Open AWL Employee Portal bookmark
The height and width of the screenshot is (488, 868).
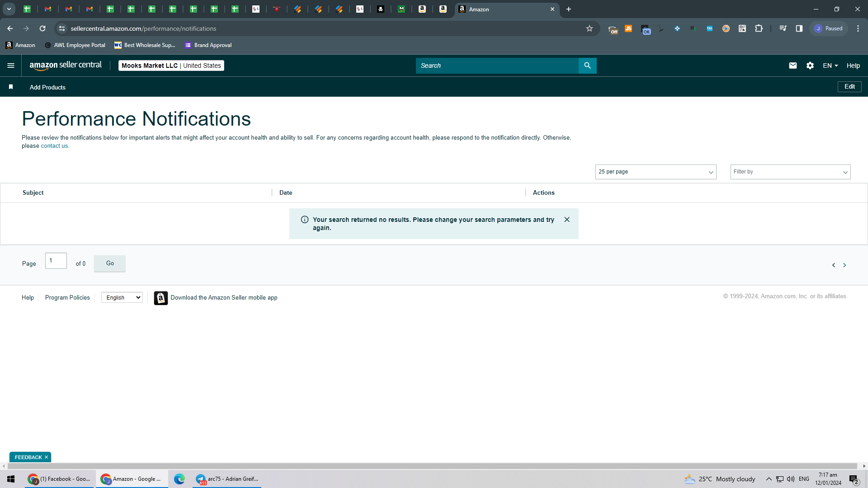click(x=75, y=45)
